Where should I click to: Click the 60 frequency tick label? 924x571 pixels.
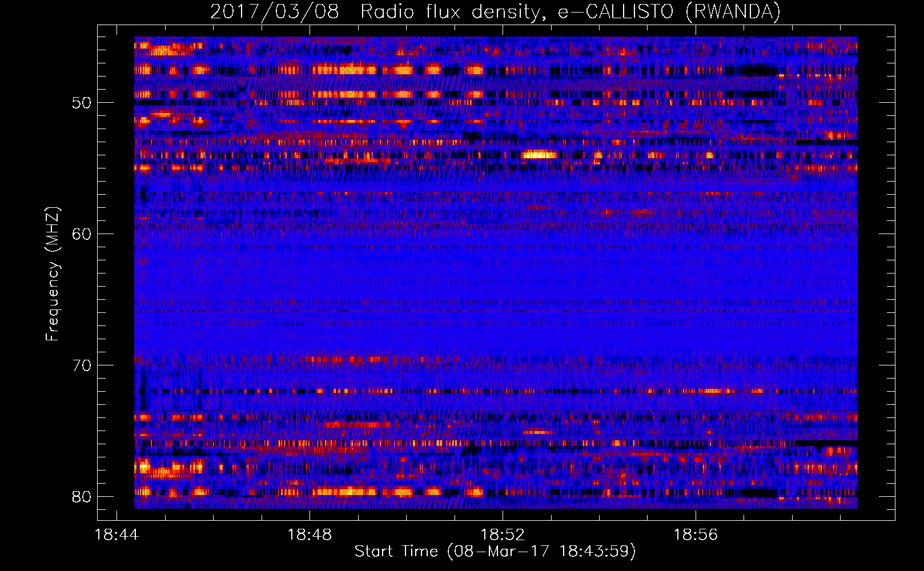[x=82, y=234]
